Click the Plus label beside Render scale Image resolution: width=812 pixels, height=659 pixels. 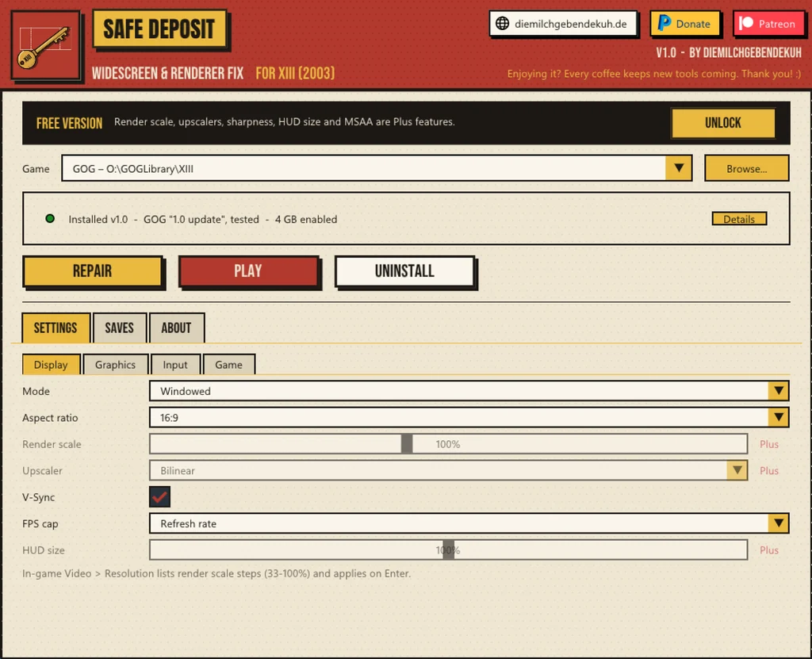769,444
